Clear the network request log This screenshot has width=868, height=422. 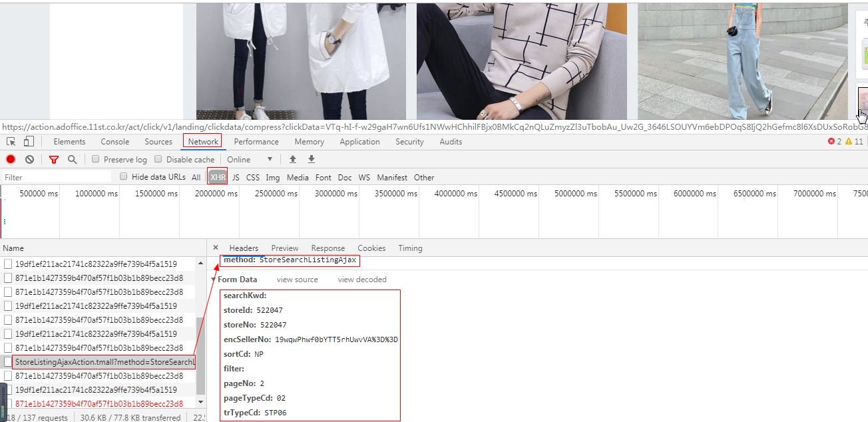(x=29, y=159)
